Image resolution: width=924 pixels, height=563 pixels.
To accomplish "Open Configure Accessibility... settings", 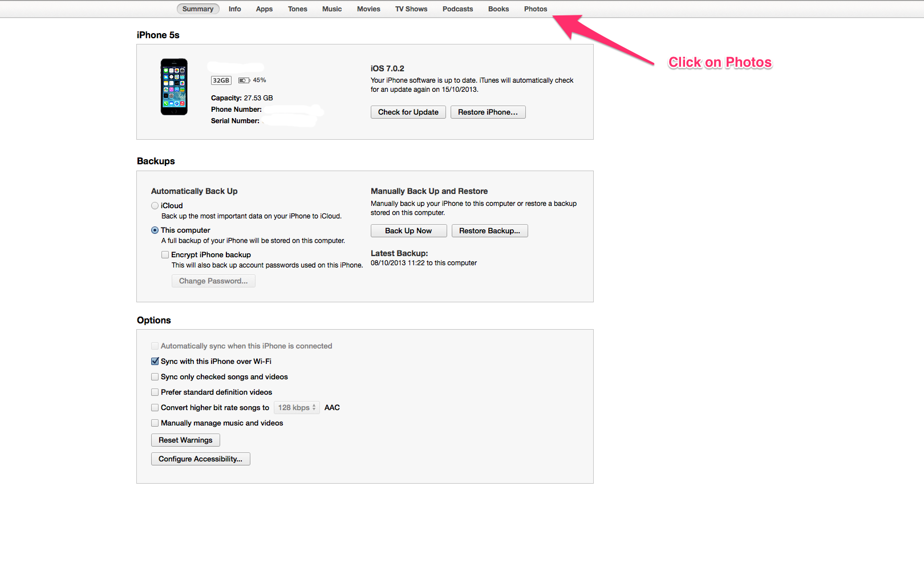I will pyautogui.click(x=201, y=459).
